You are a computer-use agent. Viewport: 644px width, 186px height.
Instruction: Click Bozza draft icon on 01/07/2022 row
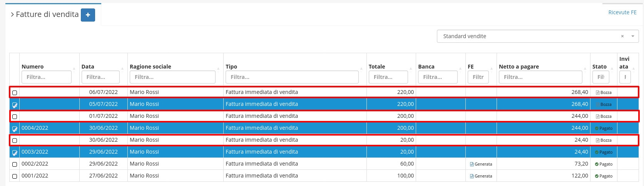click(598, 117)
